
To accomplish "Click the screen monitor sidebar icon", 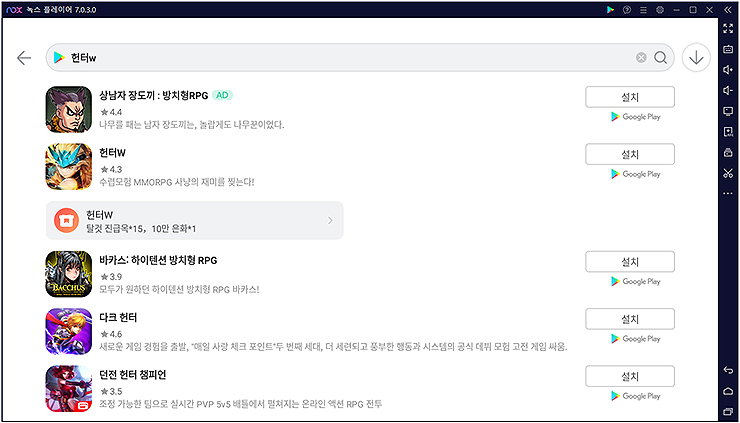I will tap(728, 111).
